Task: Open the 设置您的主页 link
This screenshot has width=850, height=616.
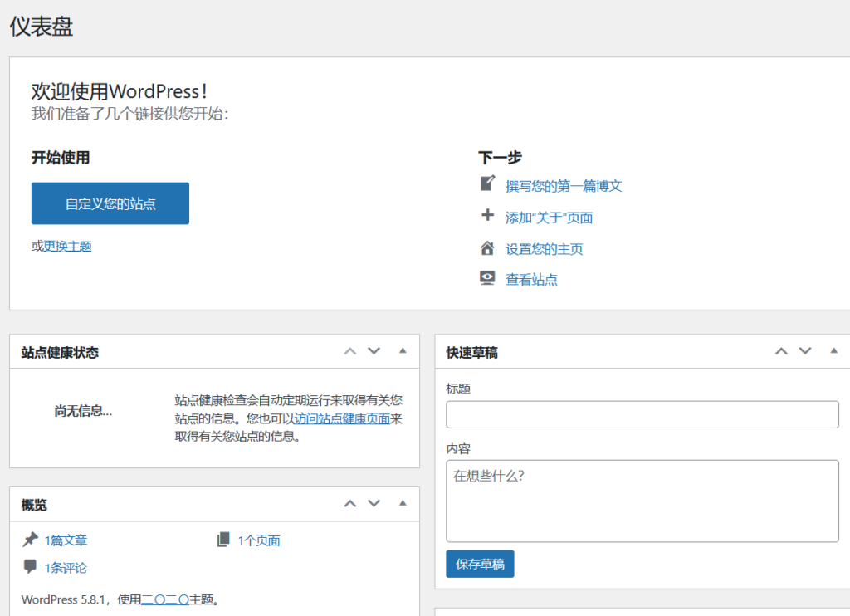Action: (544, 249)
